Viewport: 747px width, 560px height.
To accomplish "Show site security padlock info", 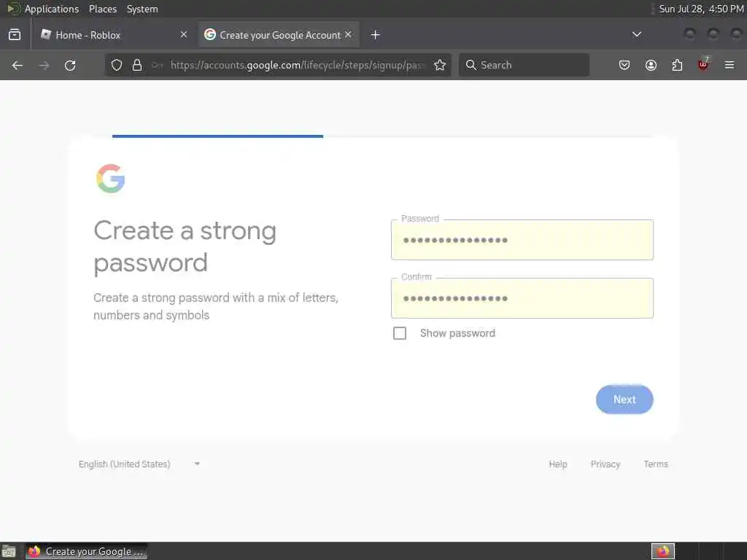I will coord(137,65).
